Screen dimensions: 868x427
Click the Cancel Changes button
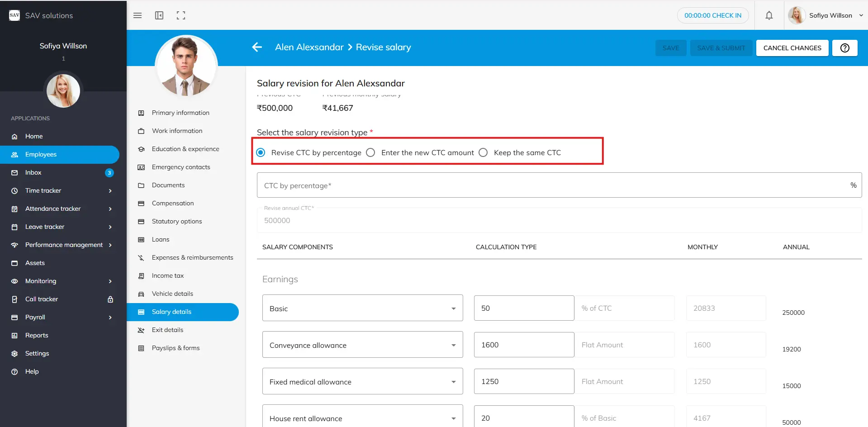point(792,48)
